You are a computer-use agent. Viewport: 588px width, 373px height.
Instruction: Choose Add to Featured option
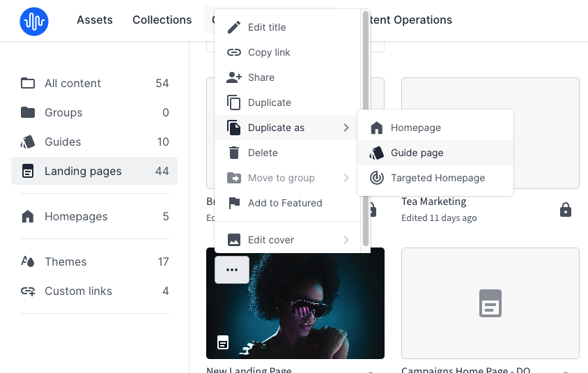(x=286, y=203)
